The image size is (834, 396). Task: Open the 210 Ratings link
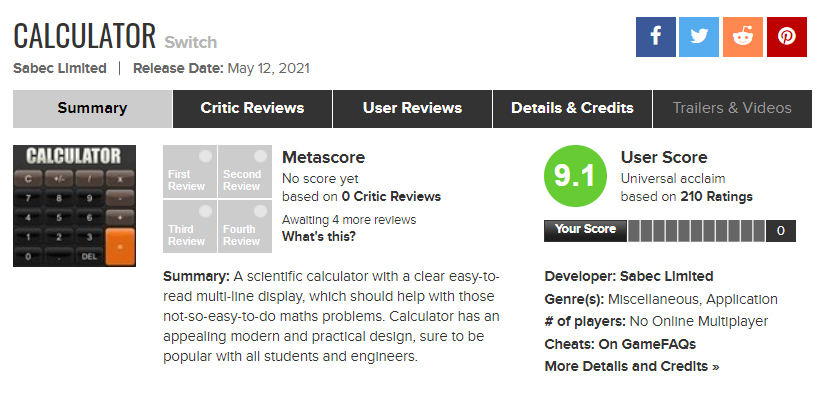pos(716,197)
